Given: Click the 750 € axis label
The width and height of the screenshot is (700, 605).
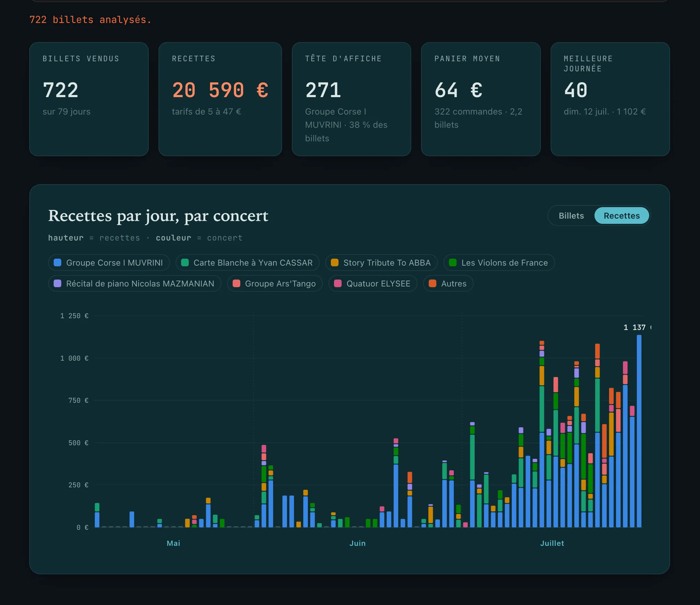Looking at the screenshot, I should (78, 401).
